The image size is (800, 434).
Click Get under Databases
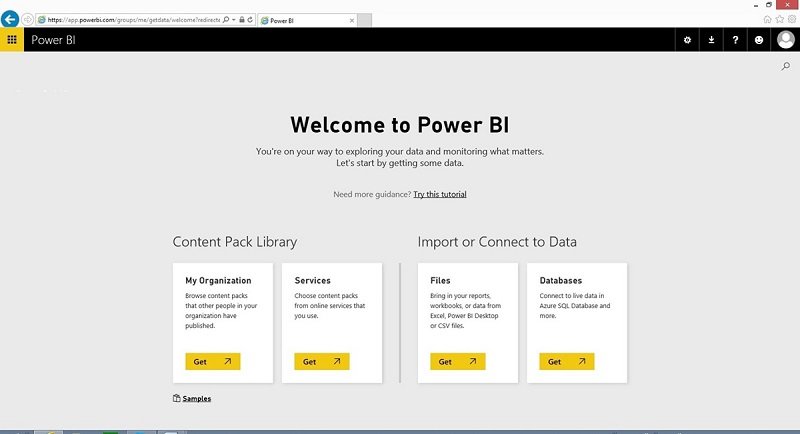(x=567, y=362)
